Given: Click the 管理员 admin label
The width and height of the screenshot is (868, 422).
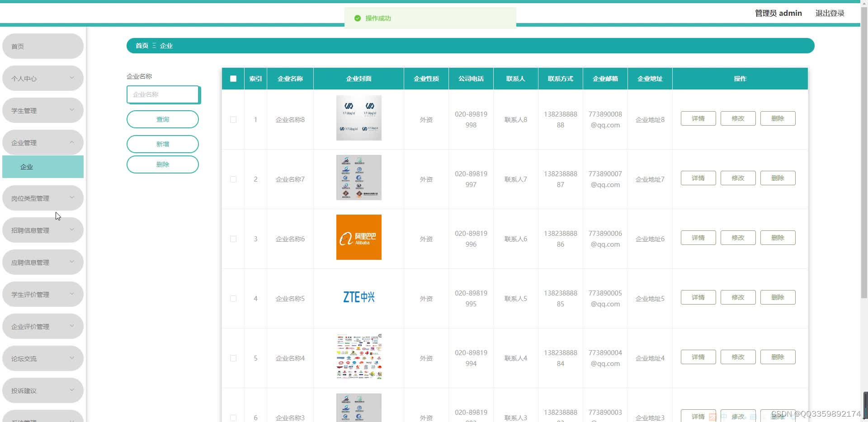Looking at the screenshot, I should pyautogui.click(x=778, y=13).
